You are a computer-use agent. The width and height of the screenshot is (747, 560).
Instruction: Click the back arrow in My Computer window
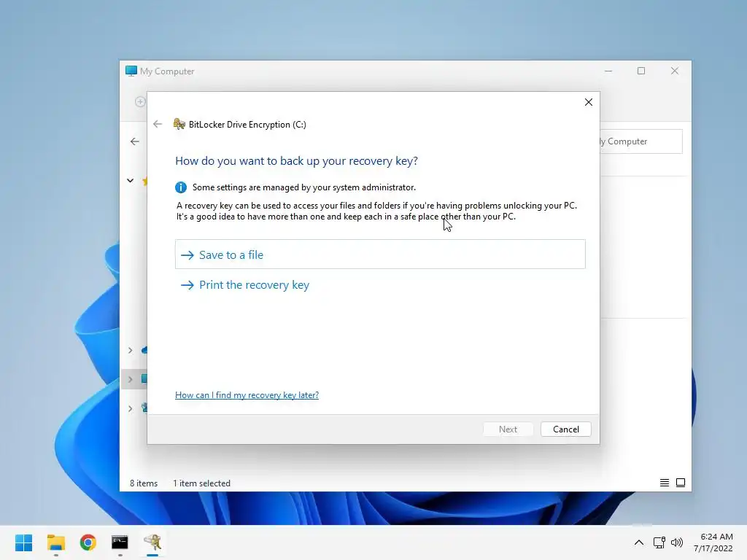click(x=135, y=141)
